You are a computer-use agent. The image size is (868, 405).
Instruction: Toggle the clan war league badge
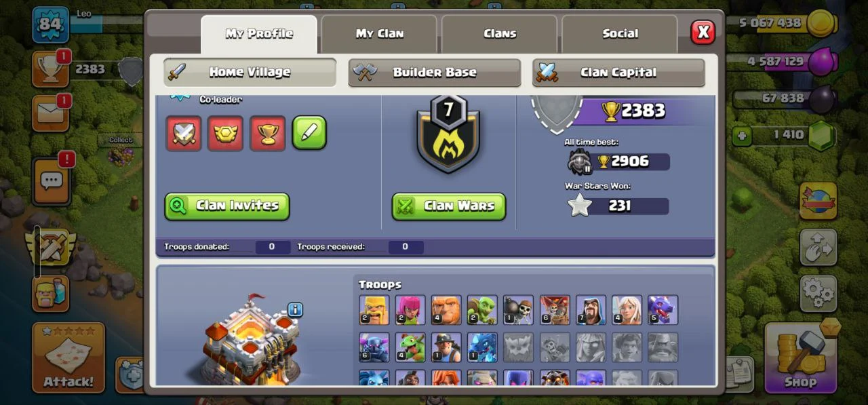click(225, 133)
